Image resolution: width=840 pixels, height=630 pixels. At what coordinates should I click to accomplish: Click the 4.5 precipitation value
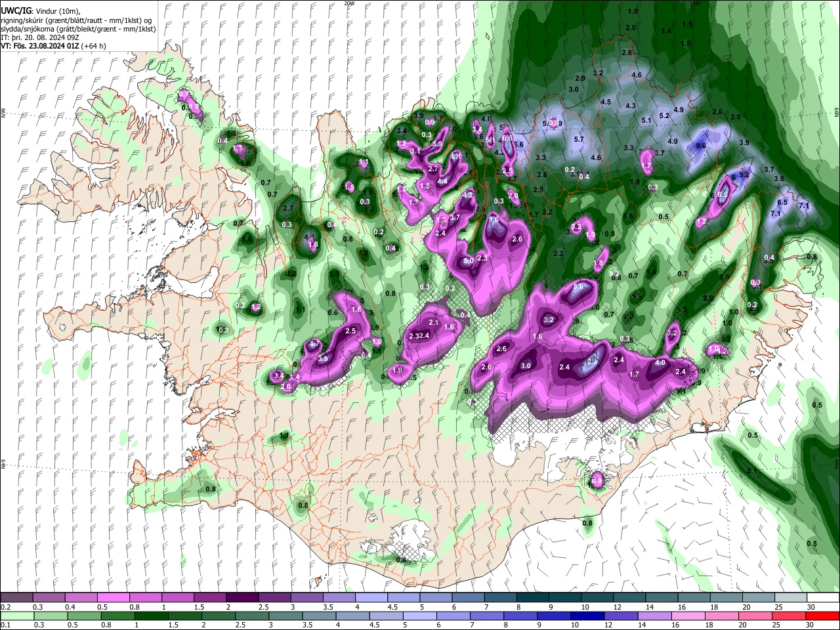pyautogui.click(x=606, y=102)
